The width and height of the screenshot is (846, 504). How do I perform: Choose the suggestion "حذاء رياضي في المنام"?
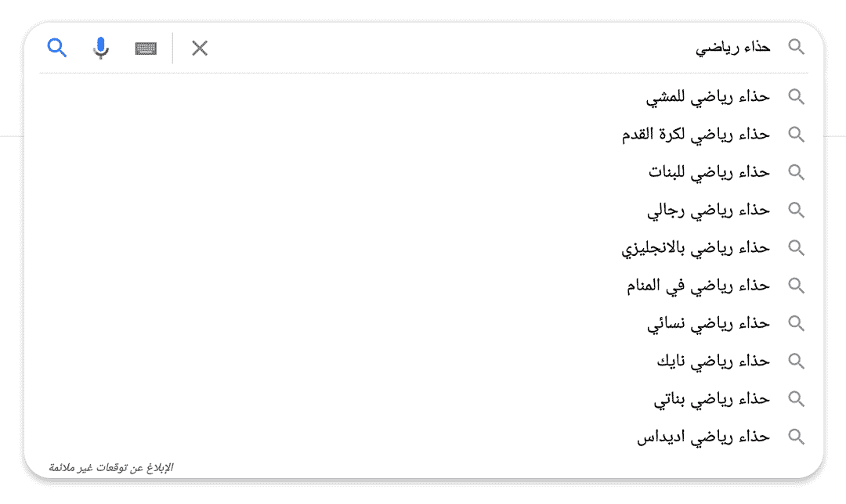tap(697, 285)
